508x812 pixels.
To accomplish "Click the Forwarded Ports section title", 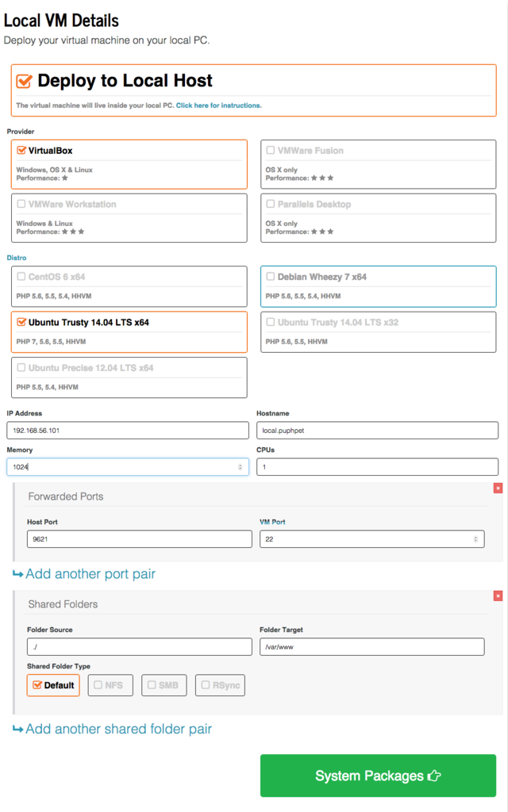I will (x=66, y=496).
